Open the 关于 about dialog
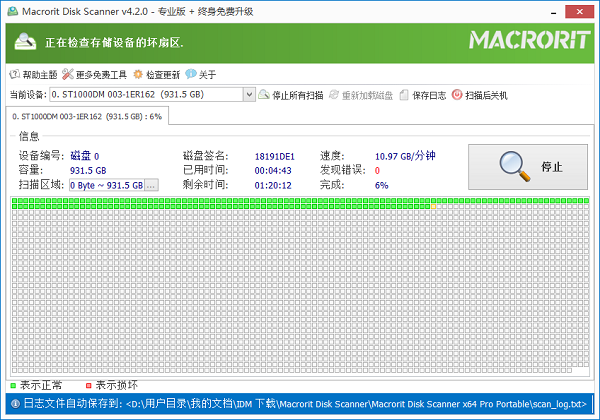600x420 pixels. coord(190,74)
